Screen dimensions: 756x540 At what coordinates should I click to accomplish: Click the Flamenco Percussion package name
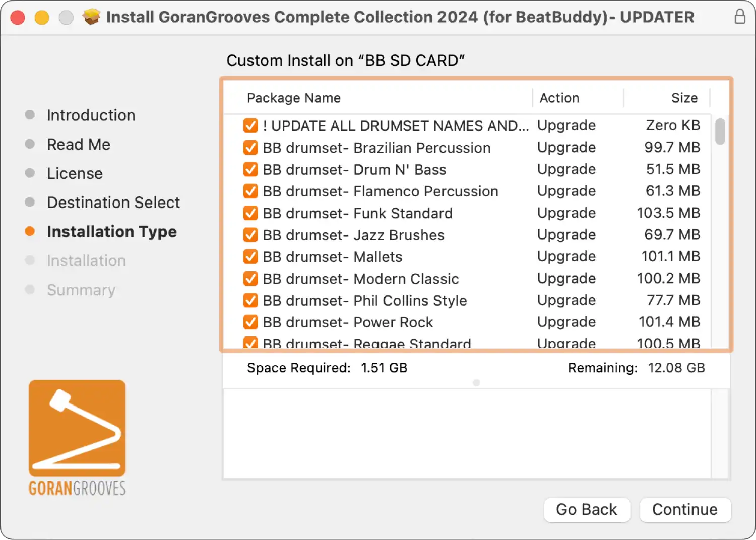[x=381, y=191]
